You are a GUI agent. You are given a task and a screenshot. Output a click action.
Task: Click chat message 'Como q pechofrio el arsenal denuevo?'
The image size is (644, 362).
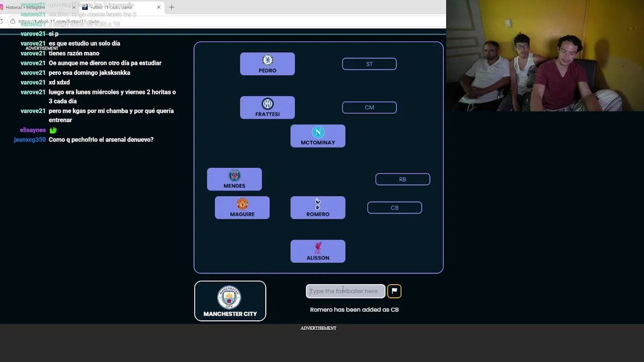(101, 140)
